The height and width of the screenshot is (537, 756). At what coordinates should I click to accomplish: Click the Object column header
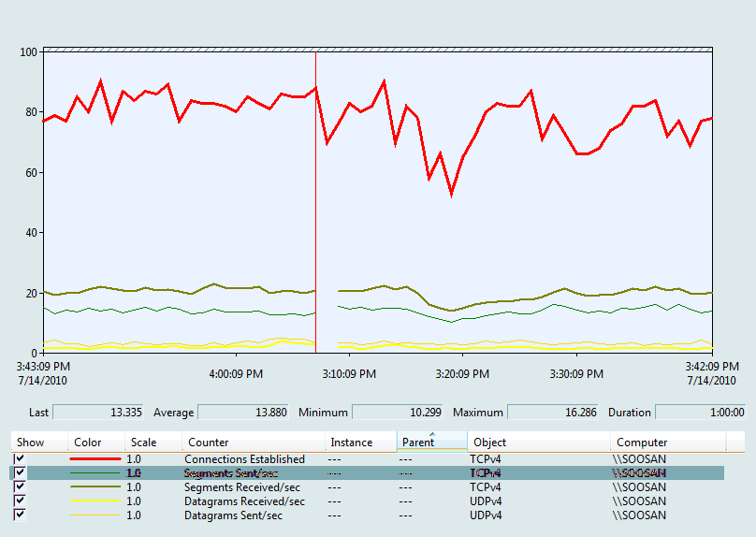point(539,443)
